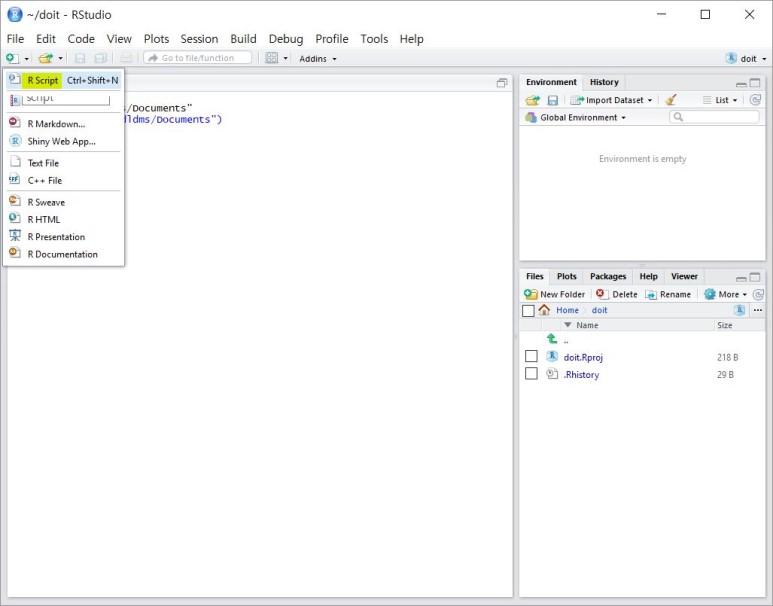Open the Build menu
Screen dimensions: 773x606
coord(244,39)
